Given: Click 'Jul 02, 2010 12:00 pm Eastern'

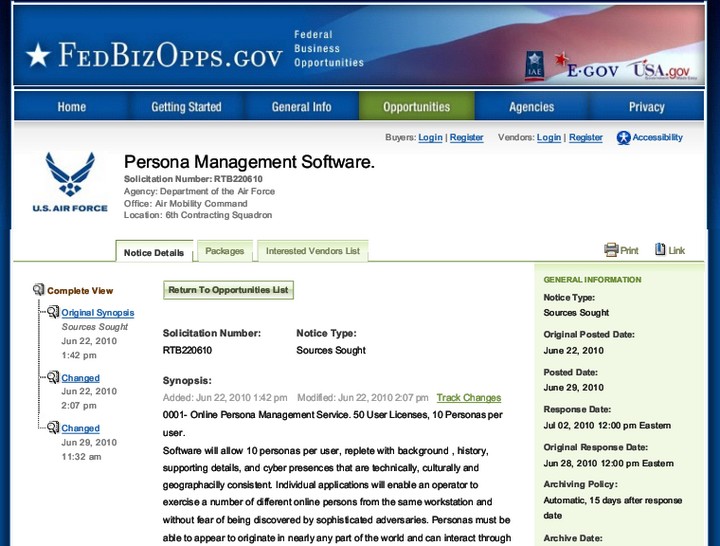Looking at the screenshot, I should point(607,426).
